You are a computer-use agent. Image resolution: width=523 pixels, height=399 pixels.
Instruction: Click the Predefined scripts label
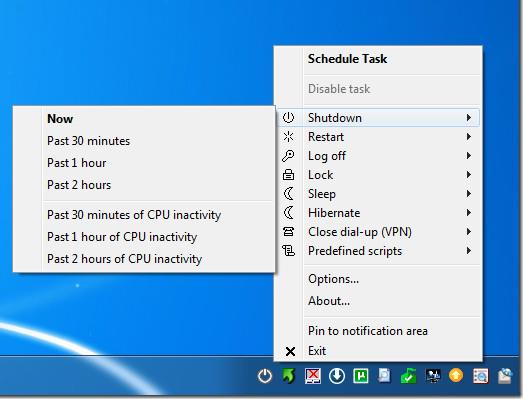point(355,251)
